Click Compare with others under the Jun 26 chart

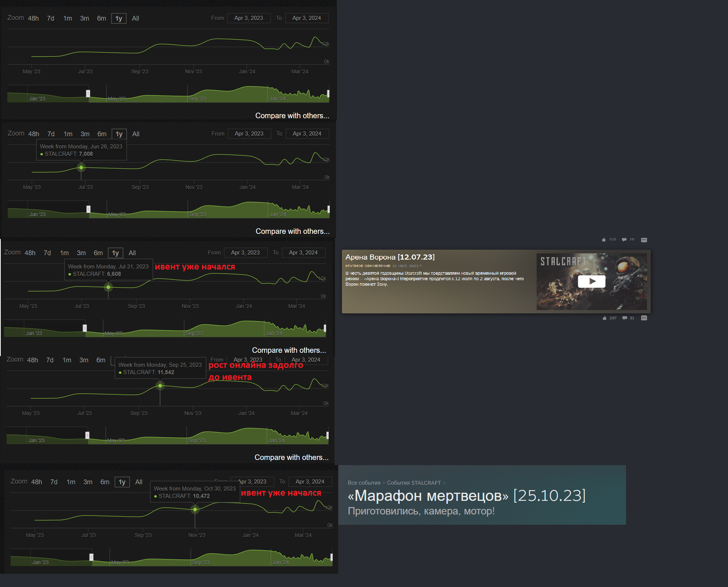click(x=293, y=231)
